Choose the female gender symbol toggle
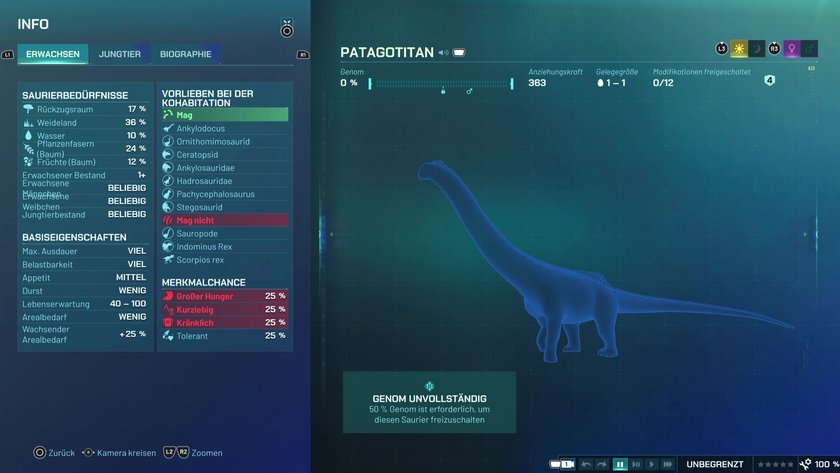 [x=792, y=49]
